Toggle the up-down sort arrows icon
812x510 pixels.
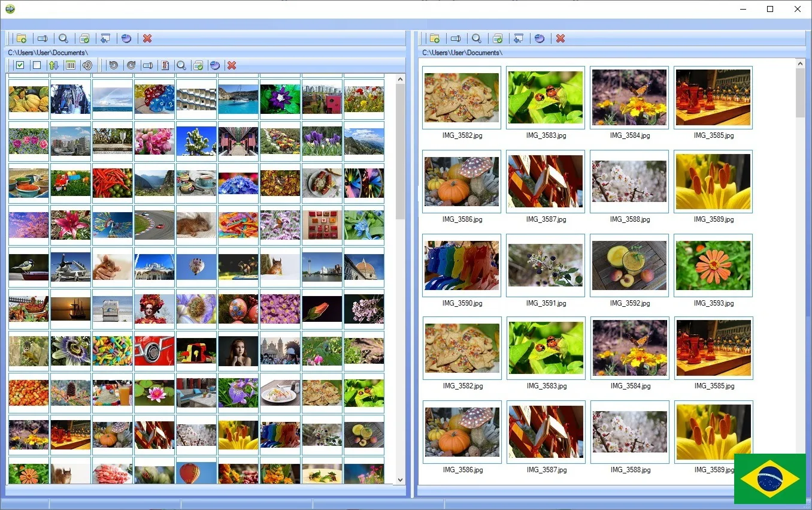pos(54,65)
